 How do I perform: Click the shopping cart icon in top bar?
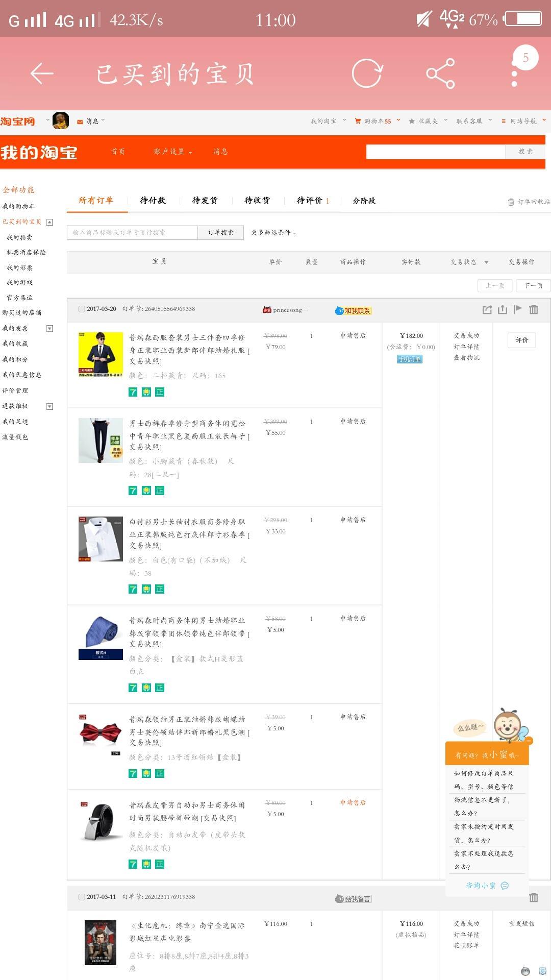[x=358, y=121]
